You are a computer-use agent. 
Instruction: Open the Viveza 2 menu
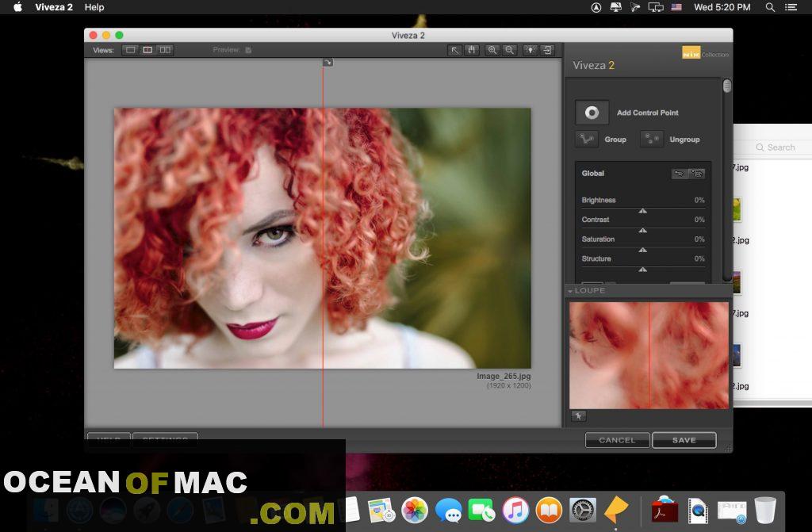(x=54, y=7)
